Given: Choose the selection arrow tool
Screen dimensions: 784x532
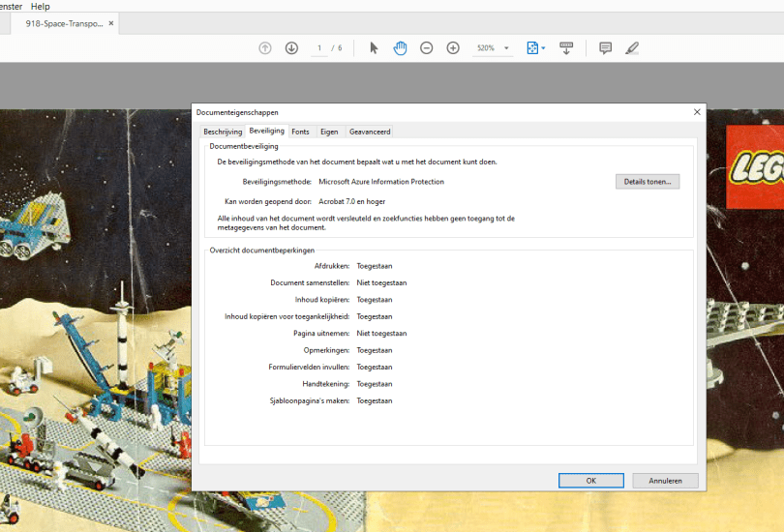Looking at the screenshot, I should [374, 48].
